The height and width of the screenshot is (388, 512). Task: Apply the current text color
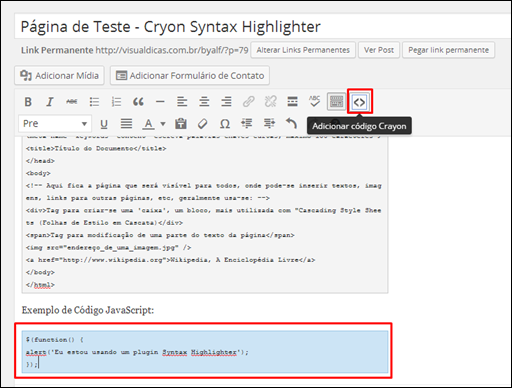pyautogui.click(x=148, y=124)
